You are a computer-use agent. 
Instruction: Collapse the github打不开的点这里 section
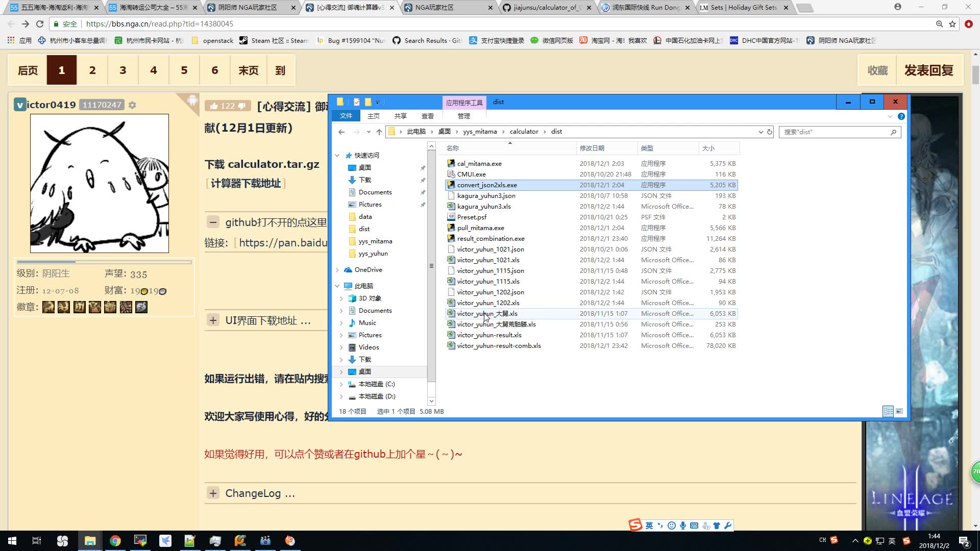[x=213, y=222]
